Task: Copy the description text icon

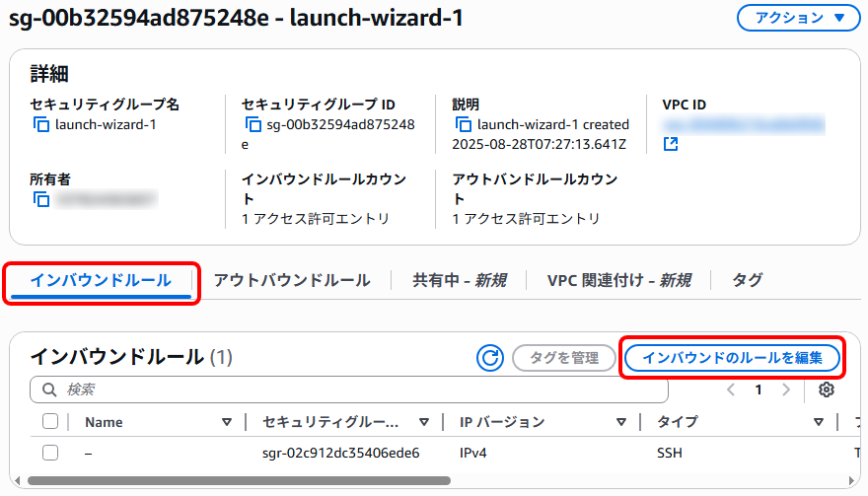Action: (464, 125)
